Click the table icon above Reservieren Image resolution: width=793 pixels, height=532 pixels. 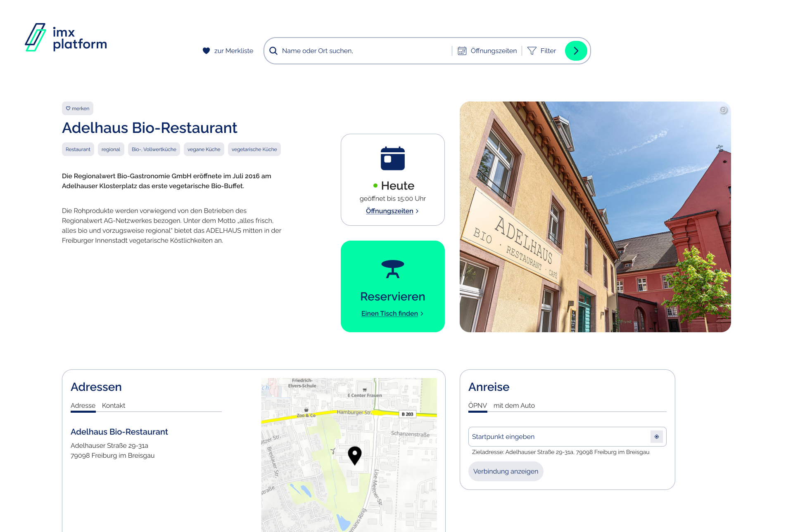point(393,269)
